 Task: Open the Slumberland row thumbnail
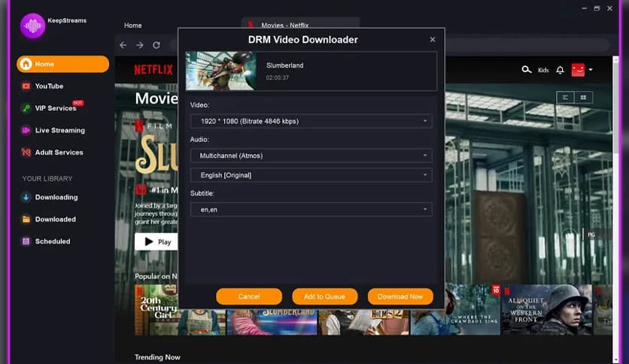click(272, 322)
